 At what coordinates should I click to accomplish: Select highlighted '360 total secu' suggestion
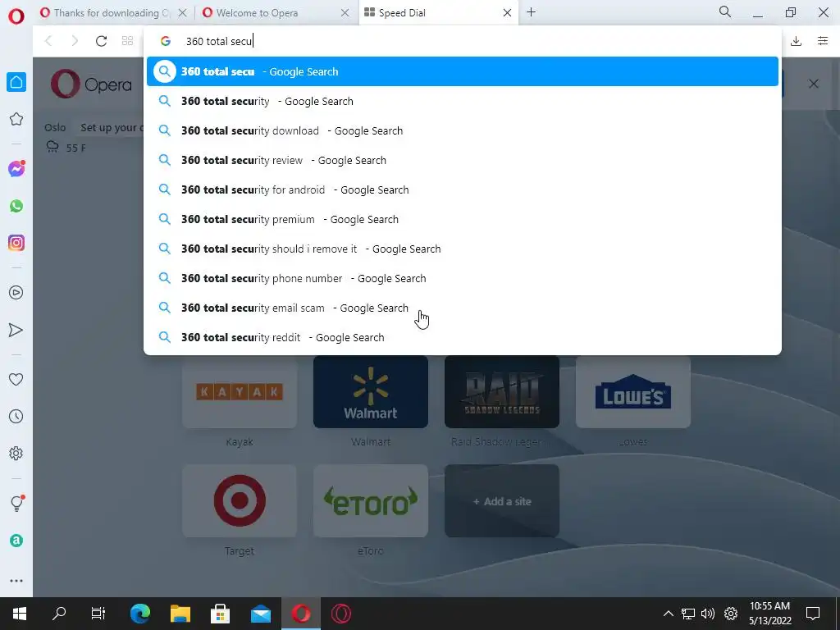[x=463, y=71]
